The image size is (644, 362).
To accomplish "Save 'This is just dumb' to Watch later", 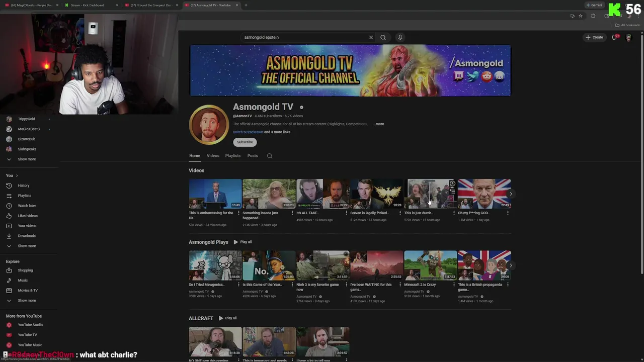I will [452, 184].
